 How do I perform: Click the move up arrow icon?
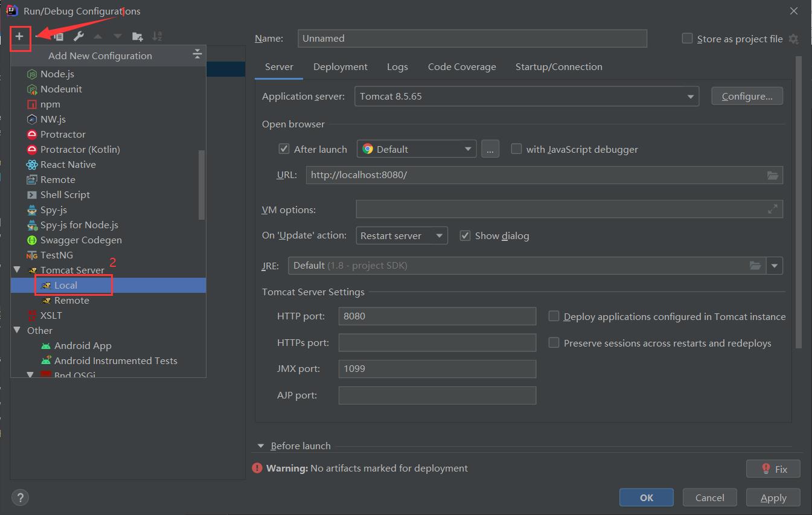[98, 37]
